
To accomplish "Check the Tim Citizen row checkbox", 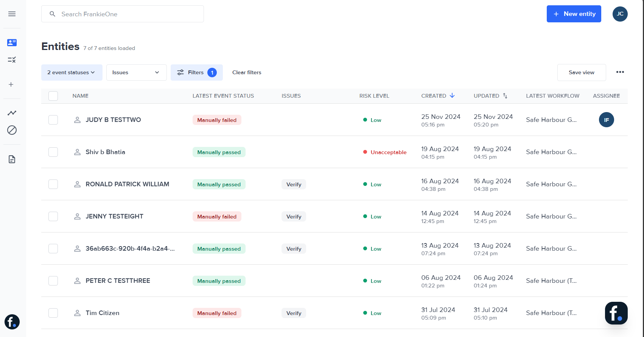I will [x=53, y=313].
